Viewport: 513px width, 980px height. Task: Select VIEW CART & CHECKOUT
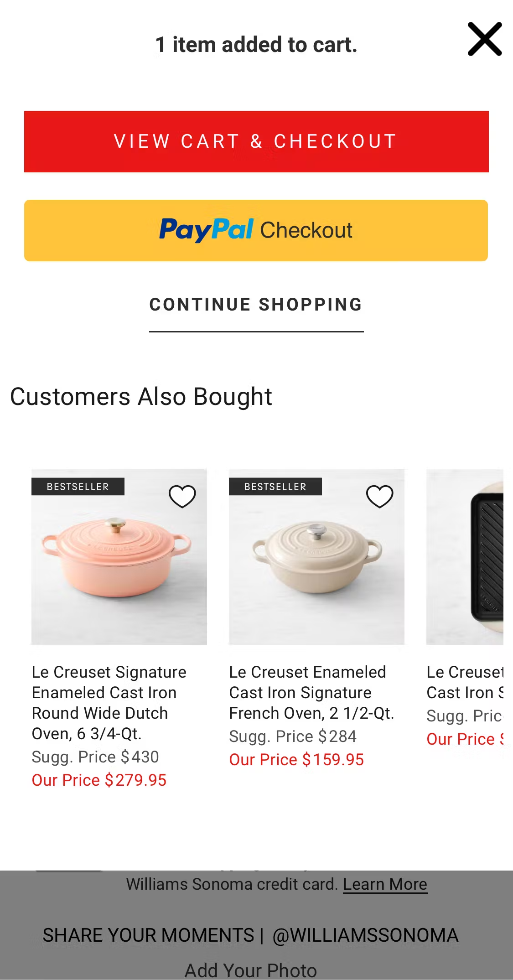(256, 141)
